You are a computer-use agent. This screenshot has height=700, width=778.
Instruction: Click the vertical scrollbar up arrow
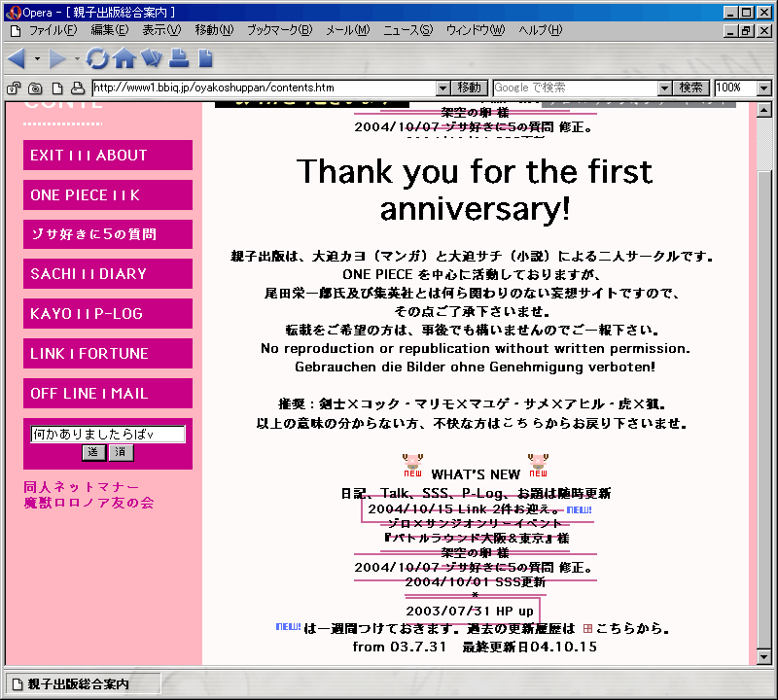pos(764,110)
